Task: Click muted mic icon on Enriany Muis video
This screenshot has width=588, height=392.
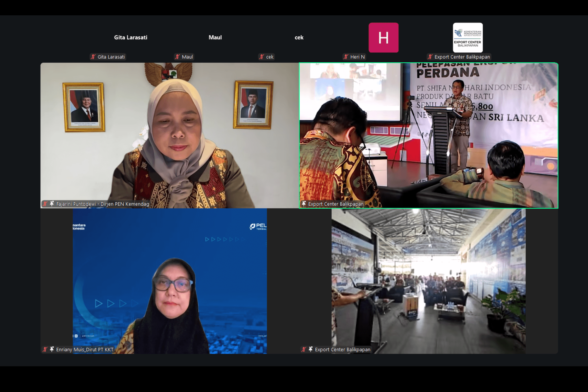Action: [x=45, y=349]
